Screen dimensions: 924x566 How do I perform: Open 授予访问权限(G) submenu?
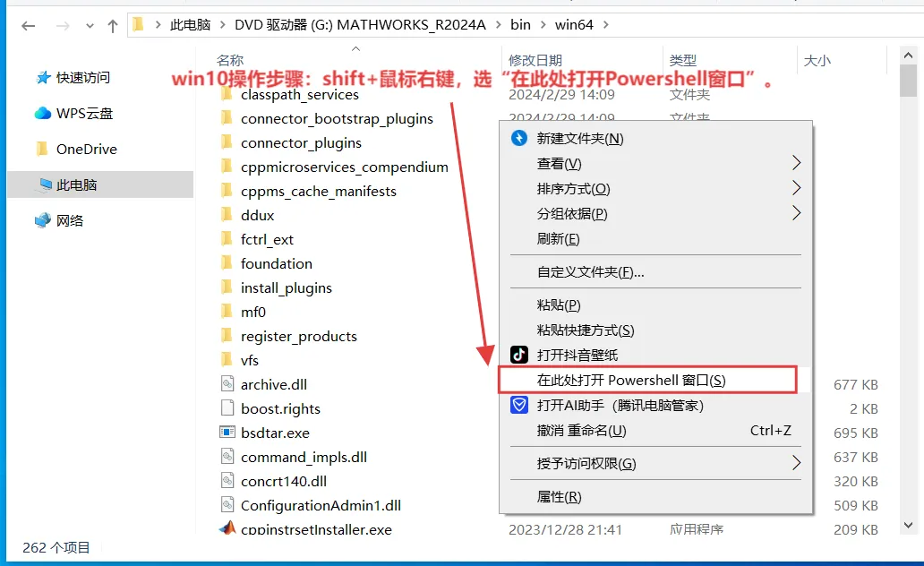coord(655,463)
